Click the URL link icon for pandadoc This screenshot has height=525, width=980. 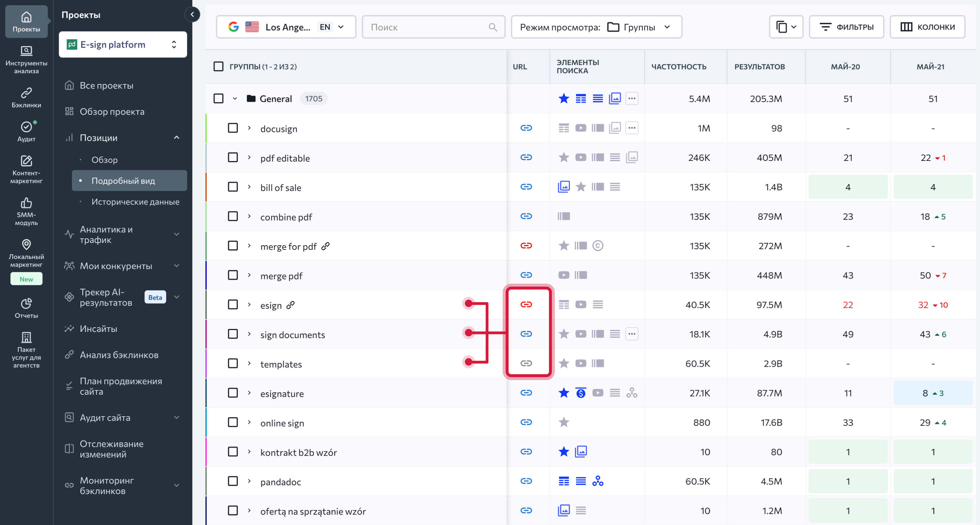coord(526,481)
